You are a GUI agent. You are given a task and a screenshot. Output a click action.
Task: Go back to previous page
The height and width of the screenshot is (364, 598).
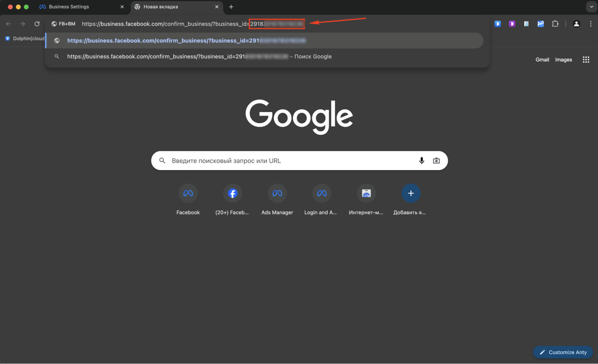(x=8, y=24)
